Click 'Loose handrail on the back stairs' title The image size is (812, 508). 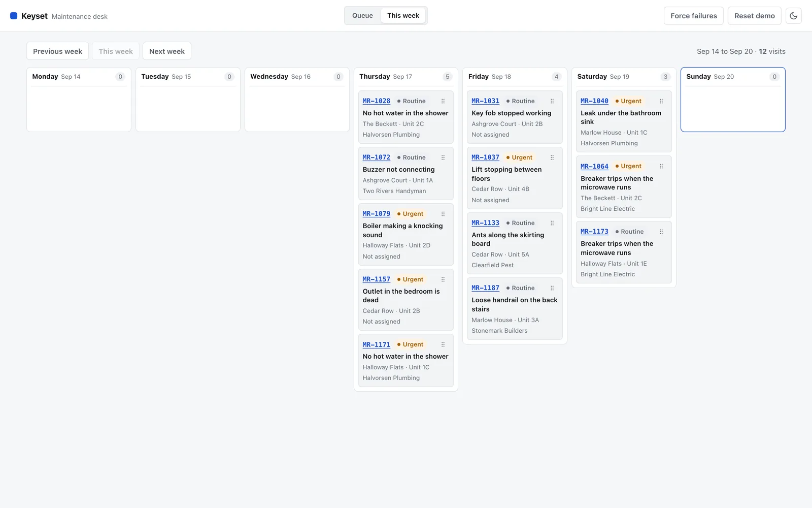pyautogui.click(x=515, y=305)
